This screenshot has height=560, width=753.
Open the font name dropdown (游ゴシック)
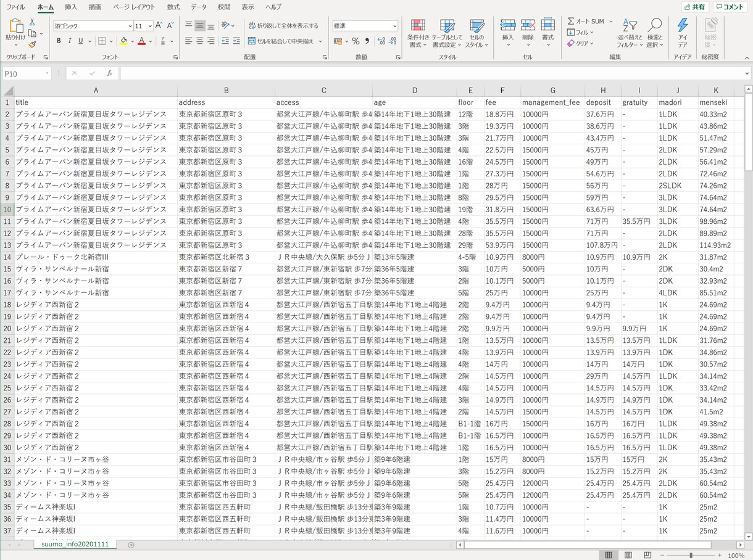pyautogui.click(x=130, y=26)
